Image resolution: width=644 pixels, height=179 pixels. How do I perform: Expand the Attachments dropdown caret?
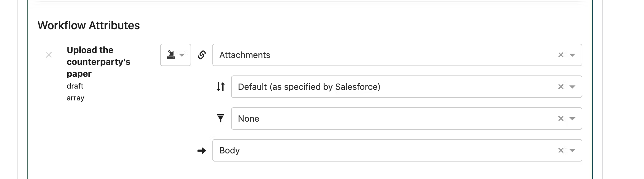572,55
